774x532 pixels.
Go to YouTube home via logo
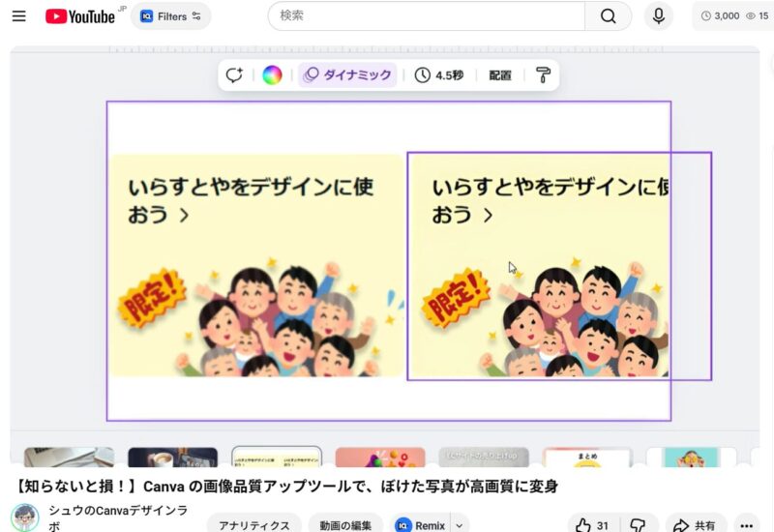tap(80, 16)
